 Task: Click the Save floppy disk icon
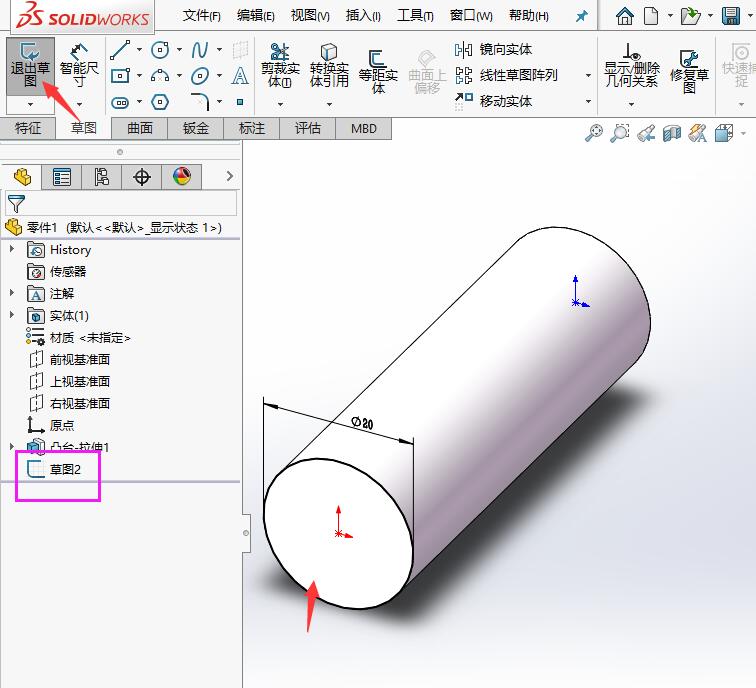[731, 16]
